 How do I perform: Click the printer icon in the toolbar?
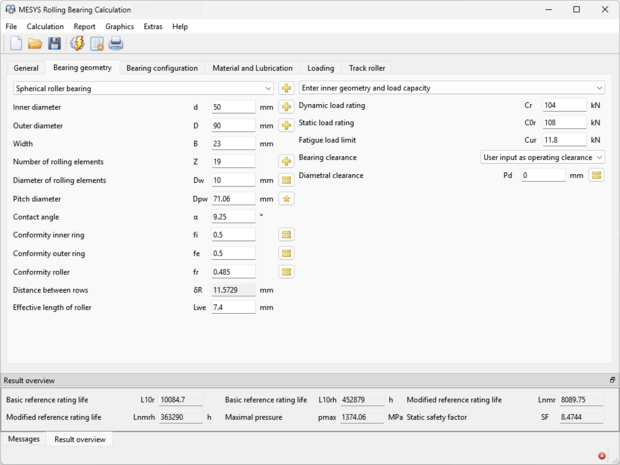tap(116, 43)
